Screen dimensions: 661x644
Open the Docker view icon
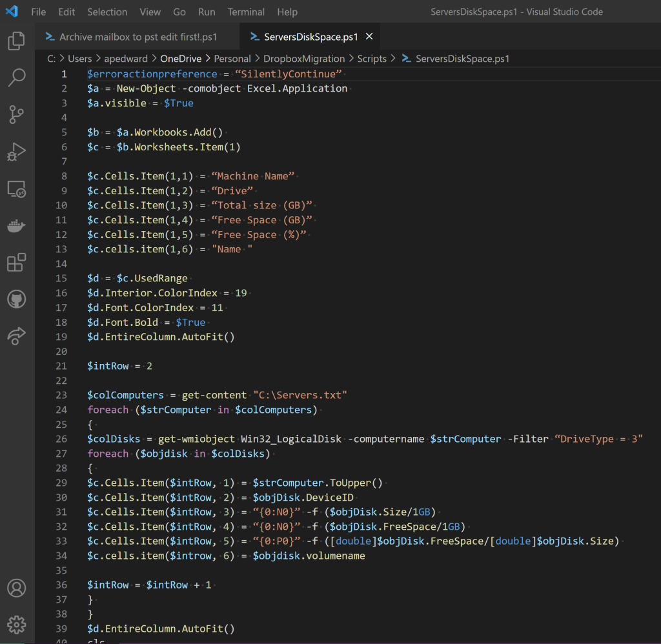(16, 226)
